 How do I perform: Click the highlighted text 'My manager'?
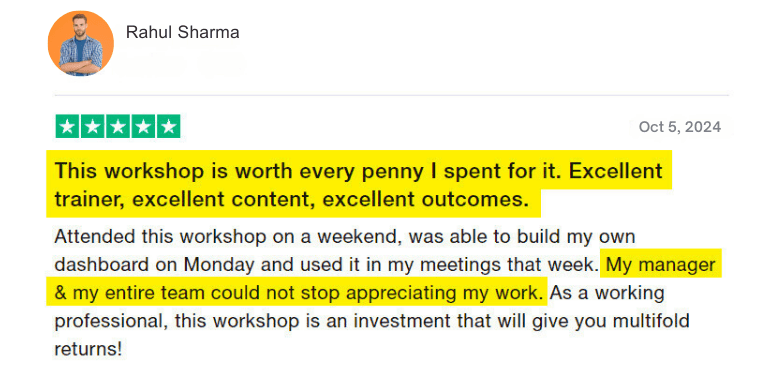click(660, 265)
